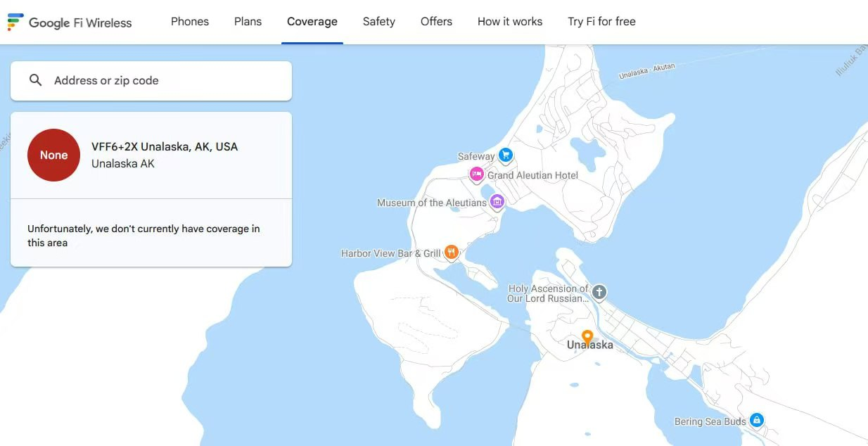Open the Museum of the Aleutians marker
868x446 pixels.
[497, 202]
